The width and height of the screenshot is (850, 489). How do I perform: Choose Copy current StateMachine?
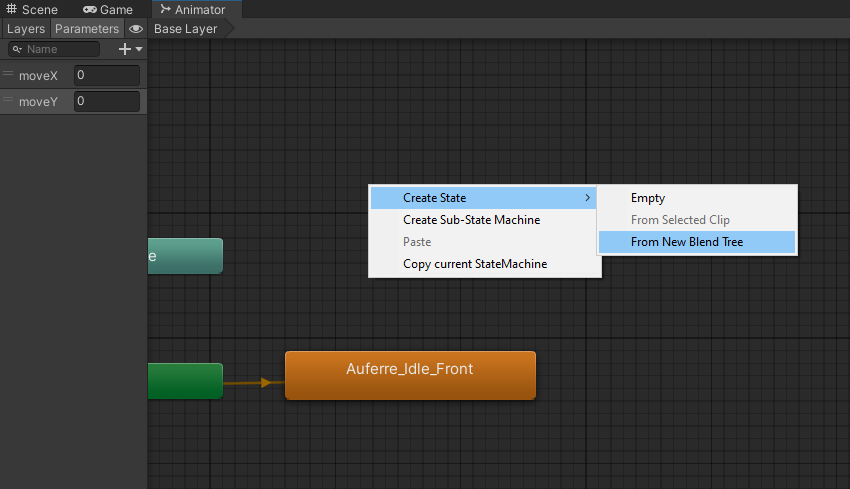(x=474, y=264)
